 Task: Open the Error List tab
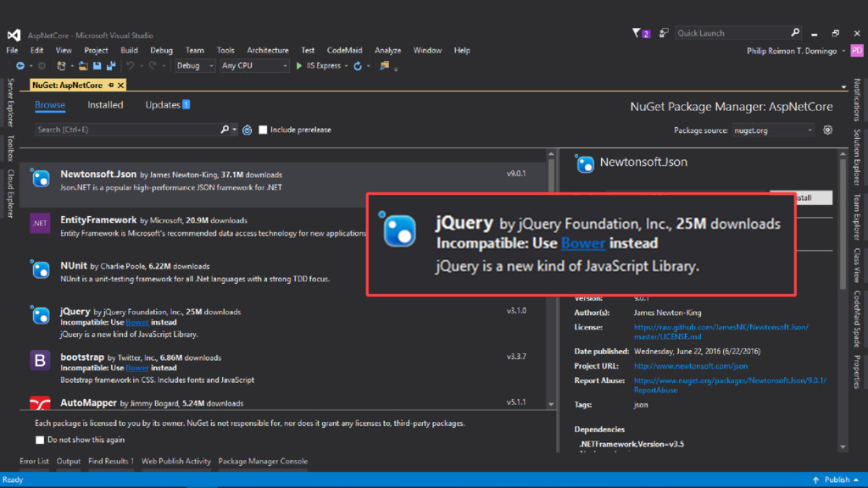tap(34, 462)
